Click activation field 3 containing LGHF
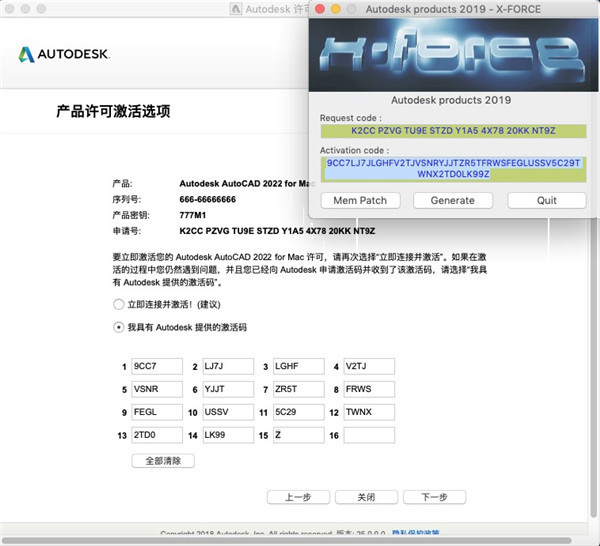The image size is (600, 546). click(299, 366)
